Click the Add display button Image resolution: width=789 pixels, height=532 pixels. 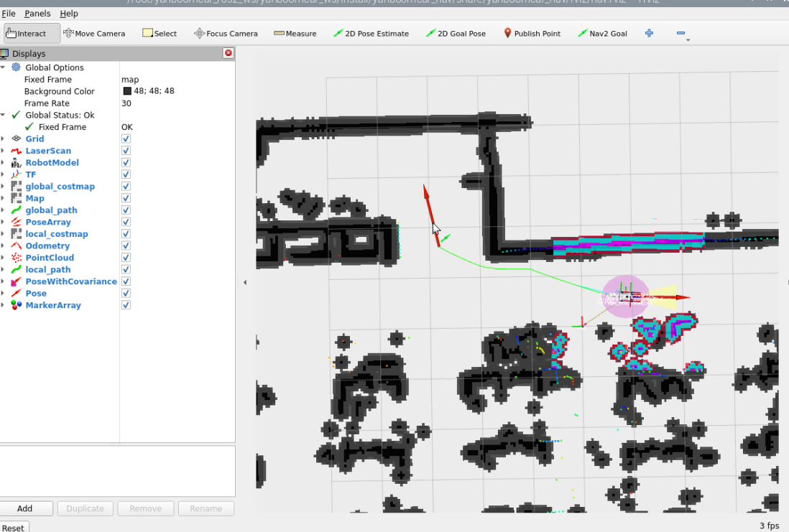tap(26, 508)
